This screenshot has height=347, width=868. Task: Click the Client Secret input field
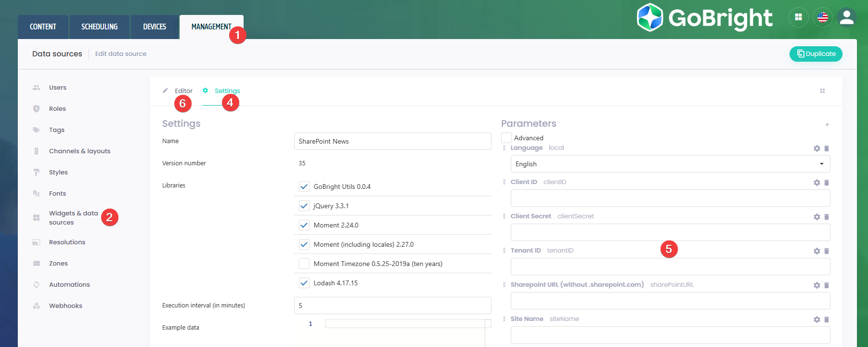click(670, 232)
